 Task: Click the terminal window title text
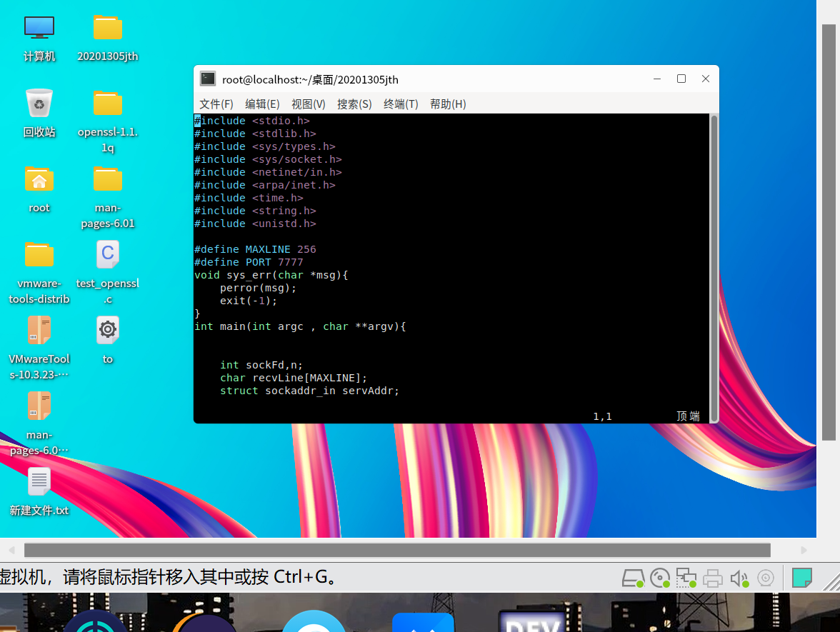point(310,80)
